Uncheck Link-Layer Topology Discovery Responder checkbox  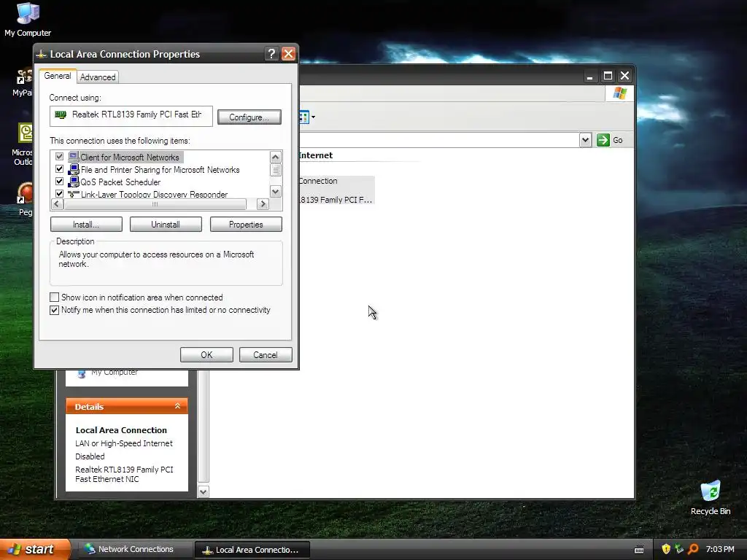point(60,194)
